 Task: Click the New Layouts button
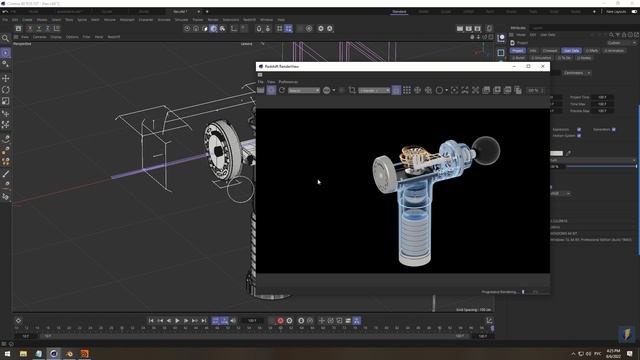616,11
